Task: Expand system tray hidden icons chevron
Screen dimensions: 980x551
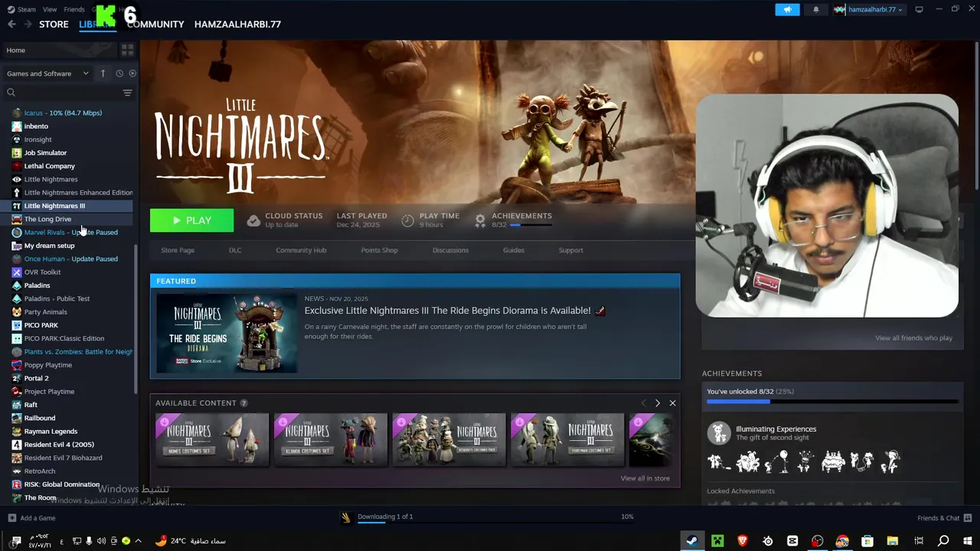Action: pyautogui.click(x=138, y=541)
